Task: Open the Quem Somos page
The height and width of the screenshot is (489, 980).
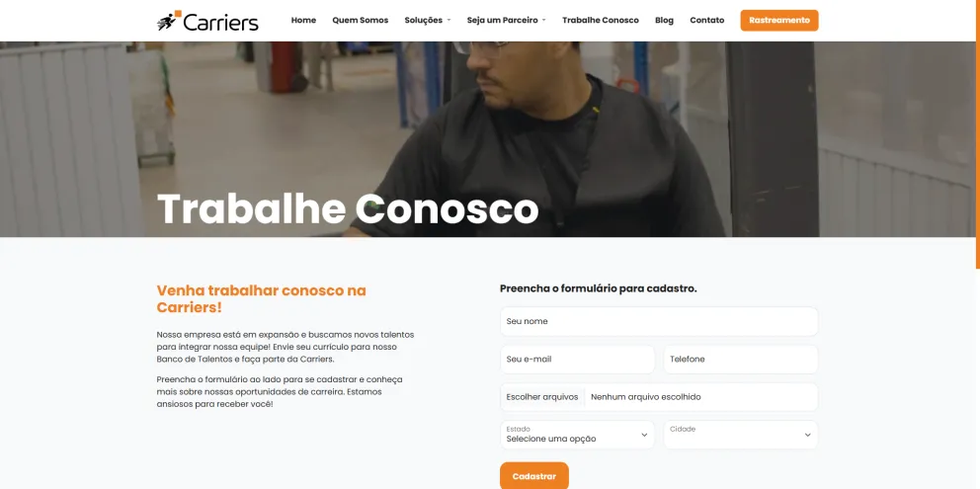Action: 360,20
